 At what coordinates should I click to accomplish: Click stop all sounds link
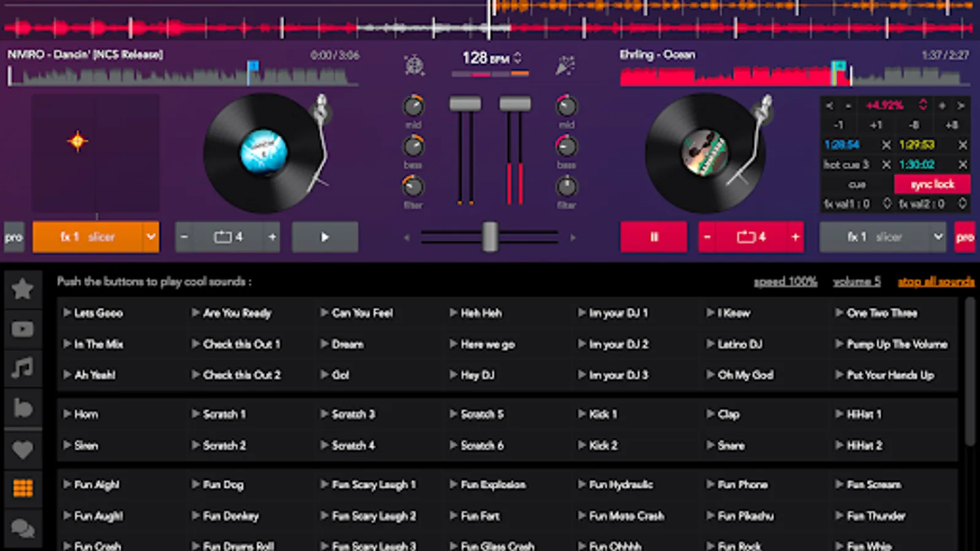936,282
